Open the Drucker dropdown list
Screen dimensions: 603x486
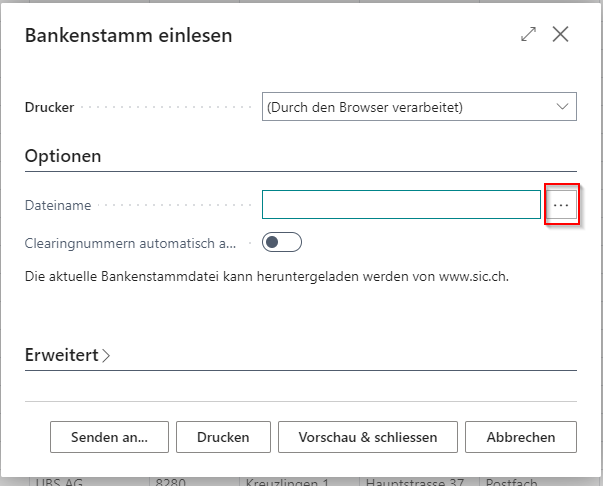click(x=419, y=107)
